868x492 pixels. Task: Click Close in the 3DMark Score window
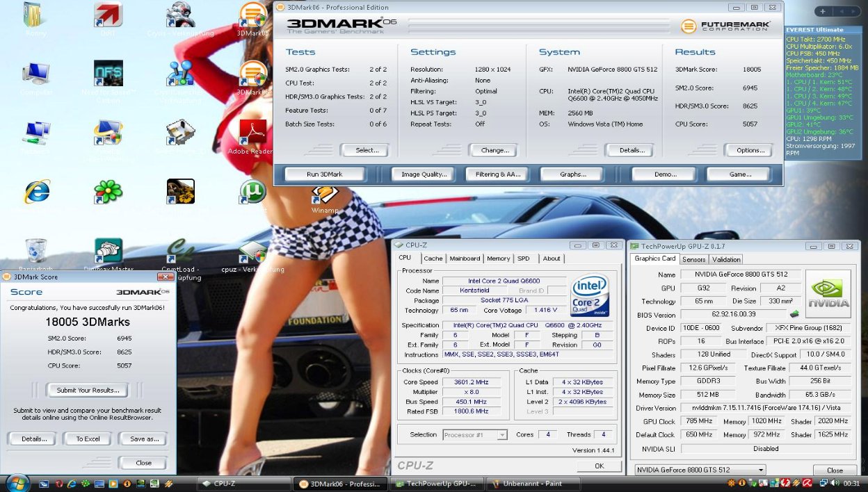[x=143, y=462]
